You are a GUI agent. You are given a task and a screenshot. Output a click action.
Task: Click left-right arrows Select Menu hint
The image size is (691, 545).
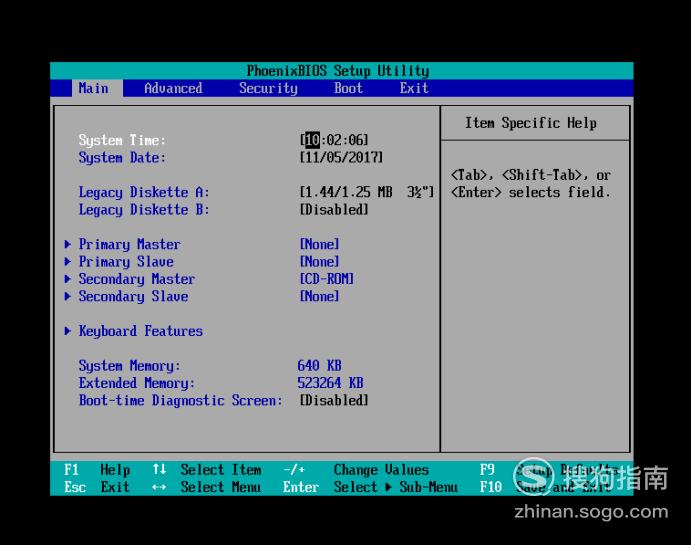pos(207,487)
